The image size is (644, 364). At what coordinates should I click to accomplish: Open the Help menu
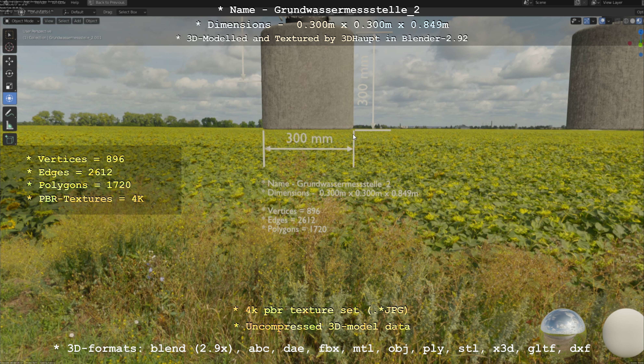click(x=75, y=2)
